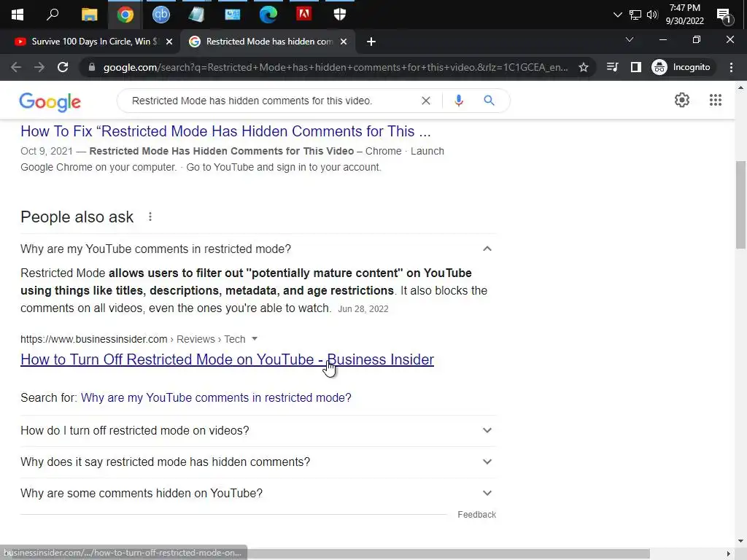This screenshot has height=560, width=747.
Task: Expand Why does it say restricted mode question
Action: click(x=258, y=462)
